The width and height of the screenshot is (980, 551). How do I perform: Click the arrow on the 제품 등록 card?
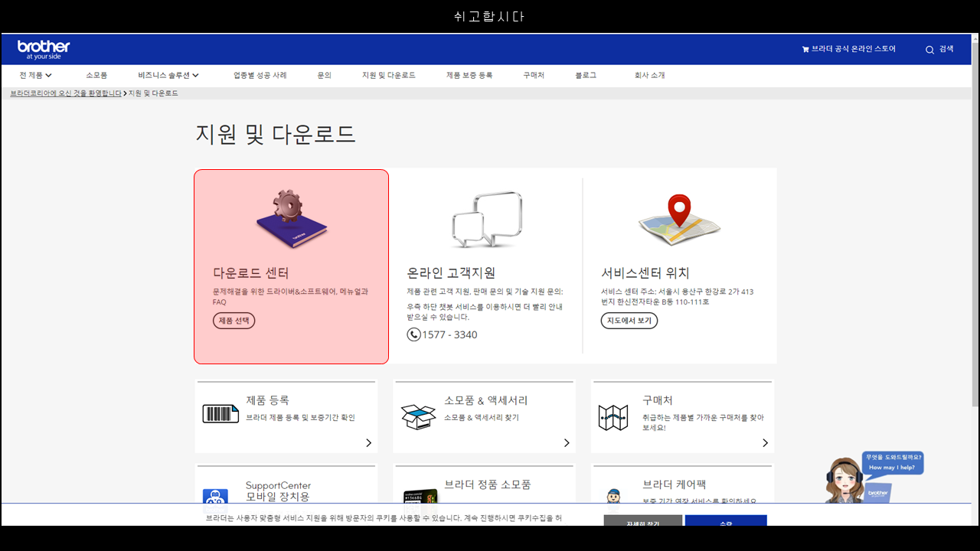(x=368, y=443)
